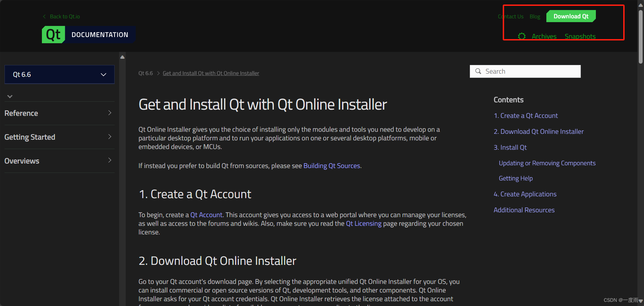Viewport: 644px width, 306px height.
Task: Click the page scrollbar down arrow
Action: [x=641, y=301]
